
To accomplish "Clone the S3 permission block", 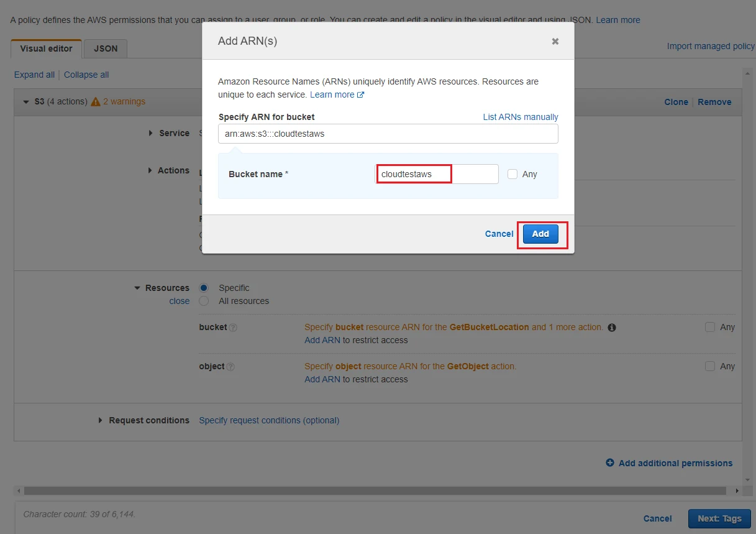I will [676, 102].
